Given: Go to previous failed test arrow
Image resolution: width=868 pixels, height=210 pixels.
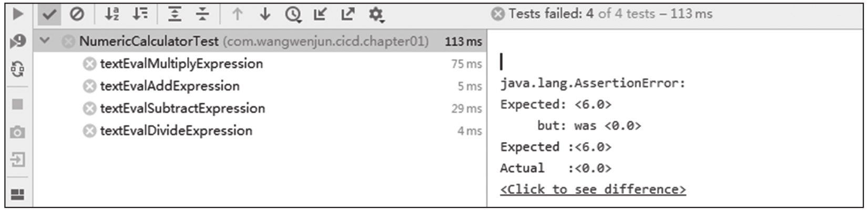Looking at the screenshot, I should click(237, 14).
